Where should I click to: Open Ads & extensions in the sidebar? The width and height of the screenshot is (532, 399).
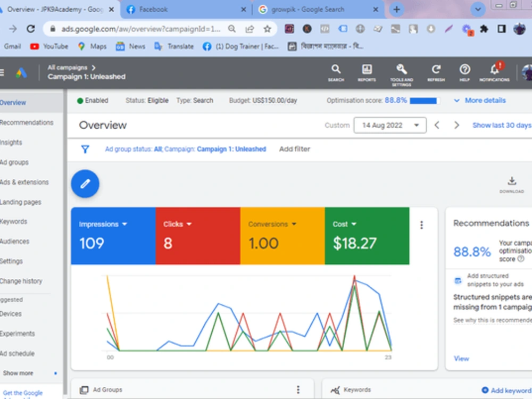(24, 182)
